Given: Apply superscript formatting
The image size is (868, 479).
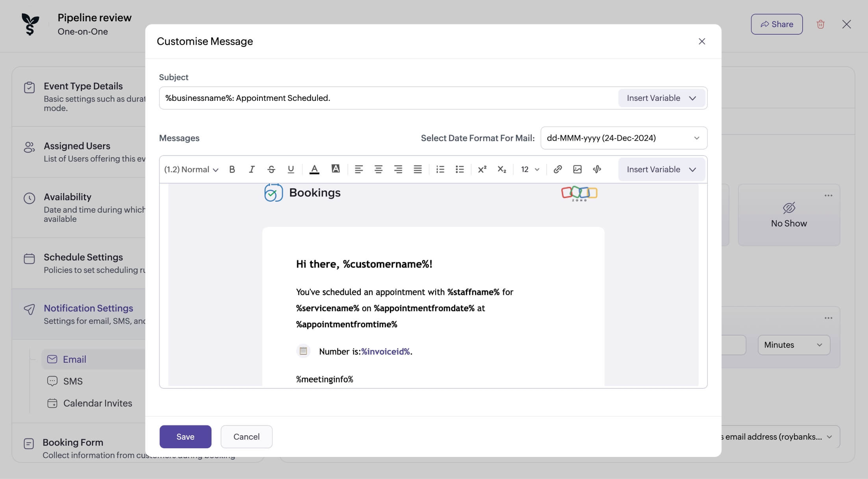Looking at the screenshot, I should coord(482,169).
